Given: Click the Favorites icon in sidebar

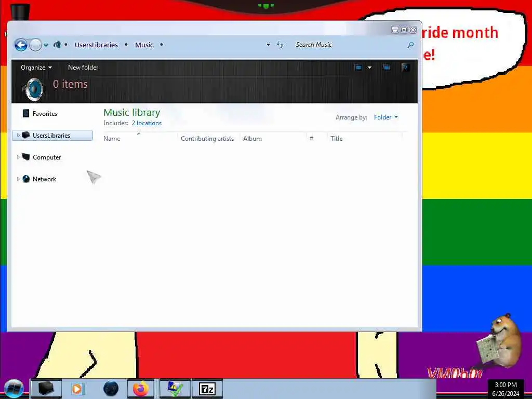Looking at the screenshot, I should [26, 113].
